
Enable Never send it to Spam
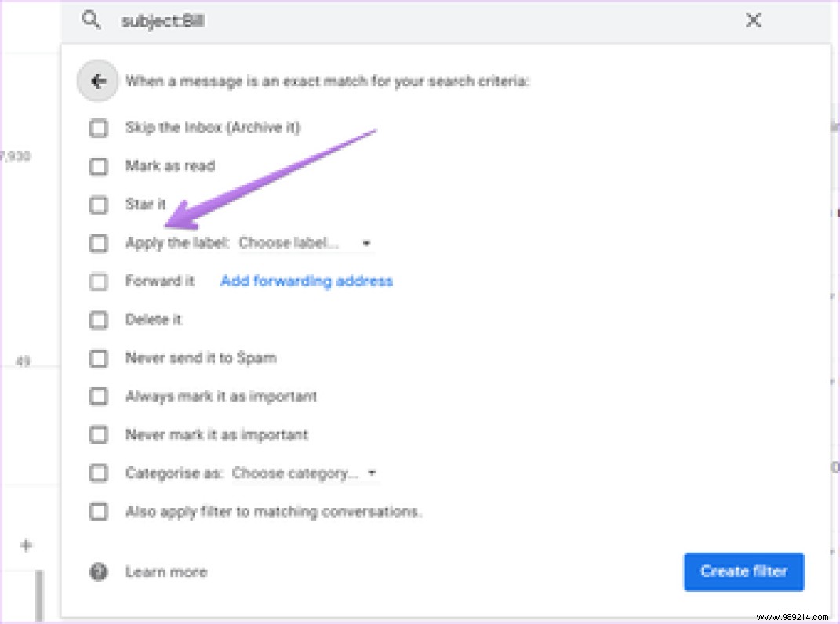pyautogui.click(x=98, y=358)
